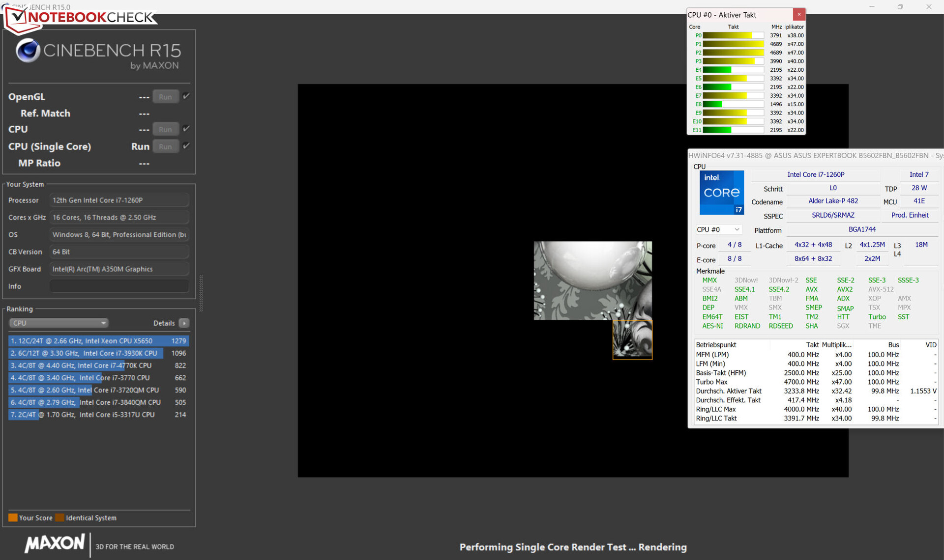Toggle the CPU (Single Core) test checkbox
Viewport: 944px width, 560px height.
coord(186,146)
